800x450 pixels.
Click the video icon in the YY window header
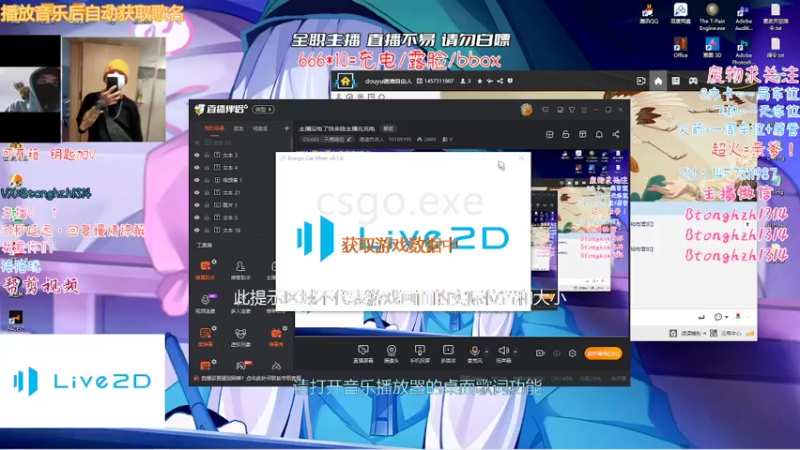[x=641, y=81]
